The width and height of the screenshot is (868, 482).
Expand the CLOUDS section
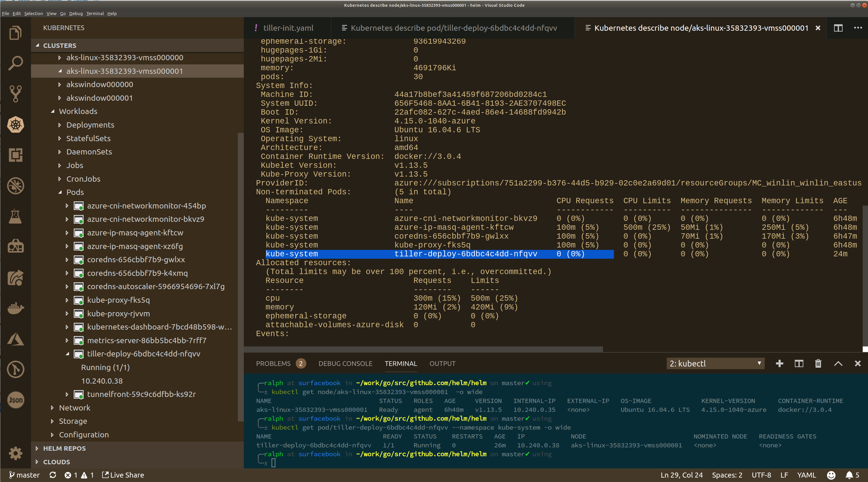click(x=56, y=462)
